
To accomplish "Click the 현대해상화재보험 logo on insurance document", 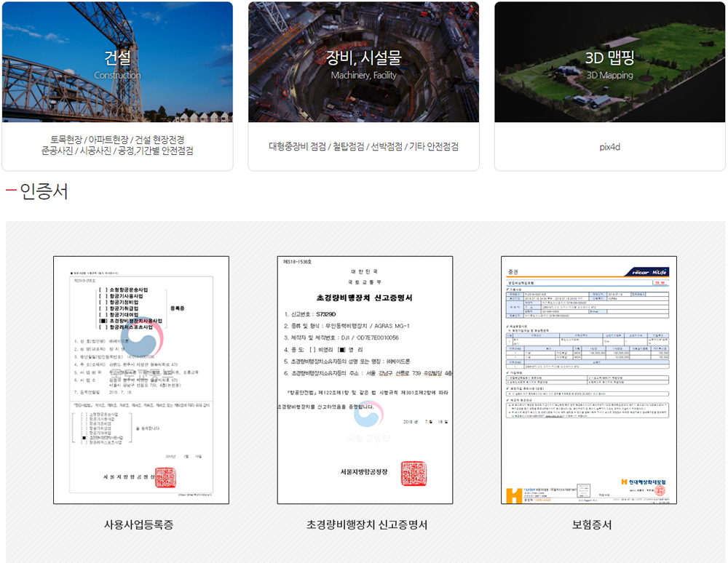I will 642,482.
